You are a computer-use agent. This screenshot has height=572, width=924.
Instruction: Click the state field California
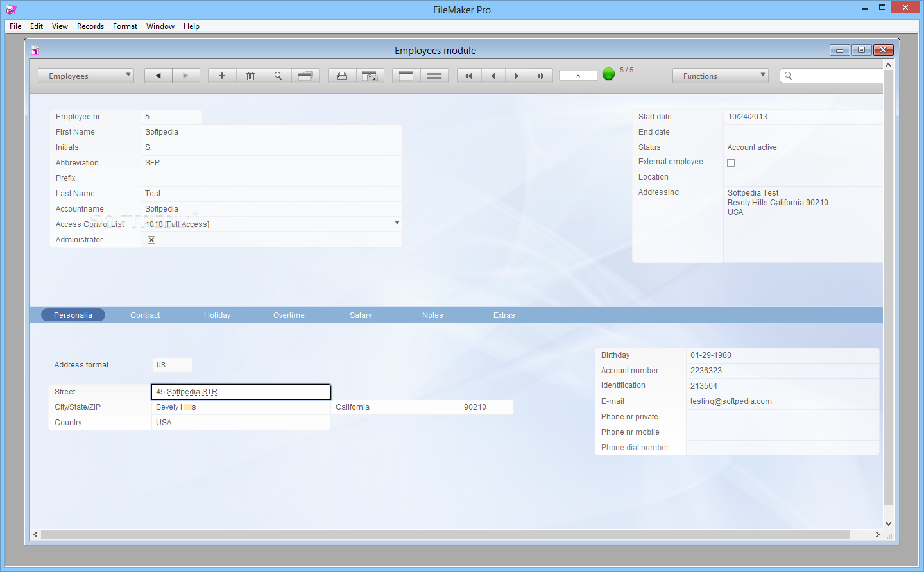(x=395, y=407)
